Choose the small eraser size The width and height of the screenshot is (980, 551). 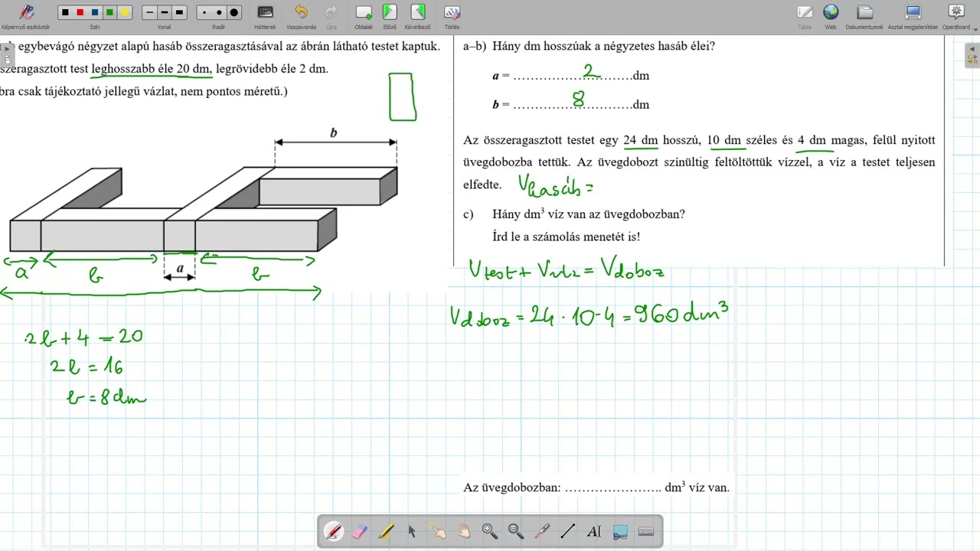pos(204,12)
